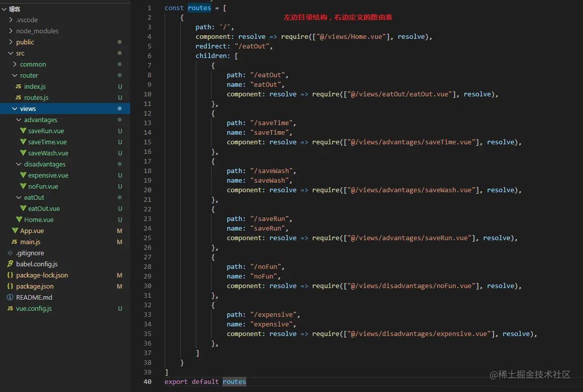Expand the public folder chevron

coord(11,42)
